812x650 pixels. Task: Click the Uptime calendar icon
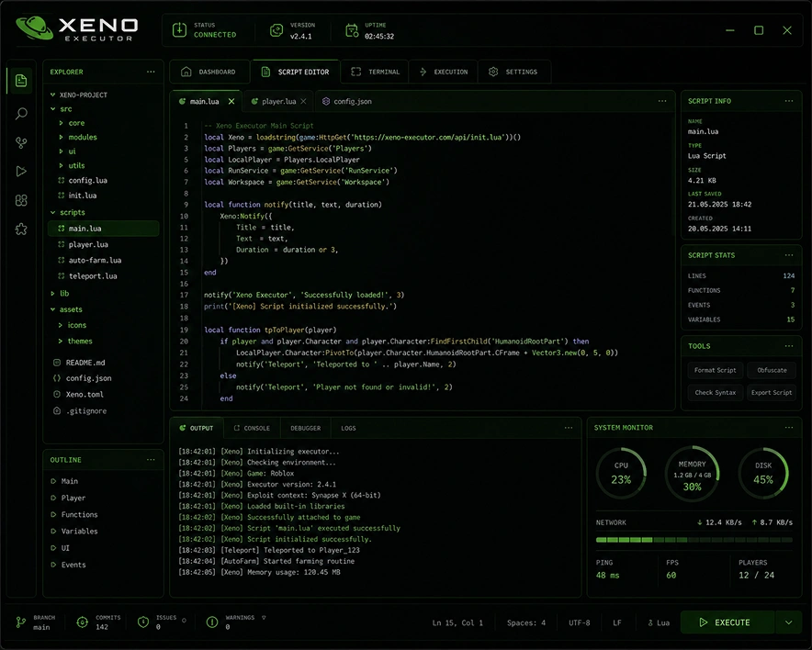(352, 30)
